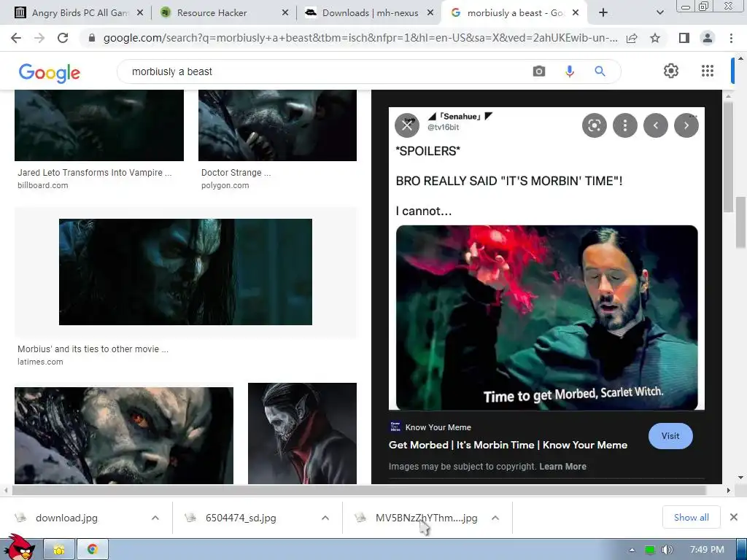Image resolution: width=747 pixels, height=560 pixels.
Task: Search by image with the camera icon
Action: tap(539, 71)
